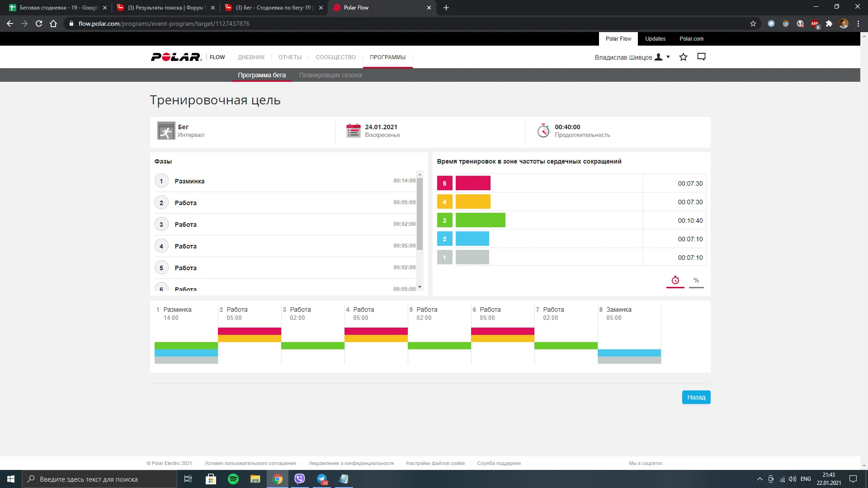Open Spotify from the taskbar
This screenshot has width=868, height=488.
coord(233,479)
